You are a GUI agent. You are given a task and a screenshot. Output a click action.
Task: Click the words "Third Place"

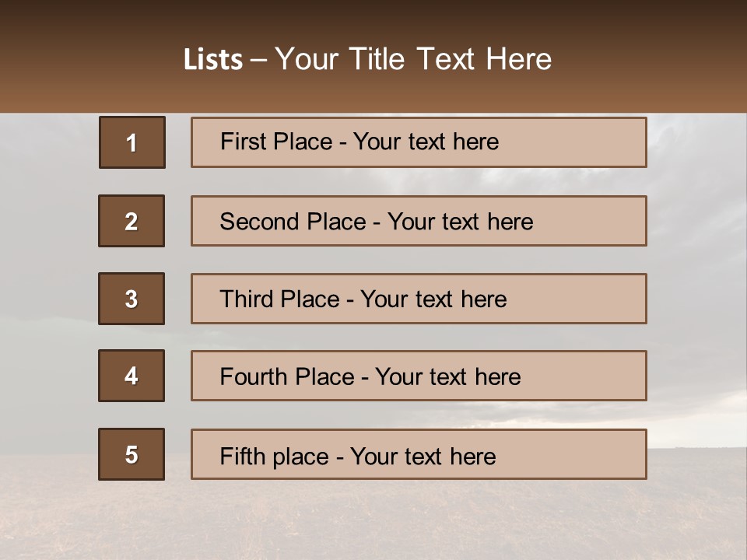coord(279,299)
